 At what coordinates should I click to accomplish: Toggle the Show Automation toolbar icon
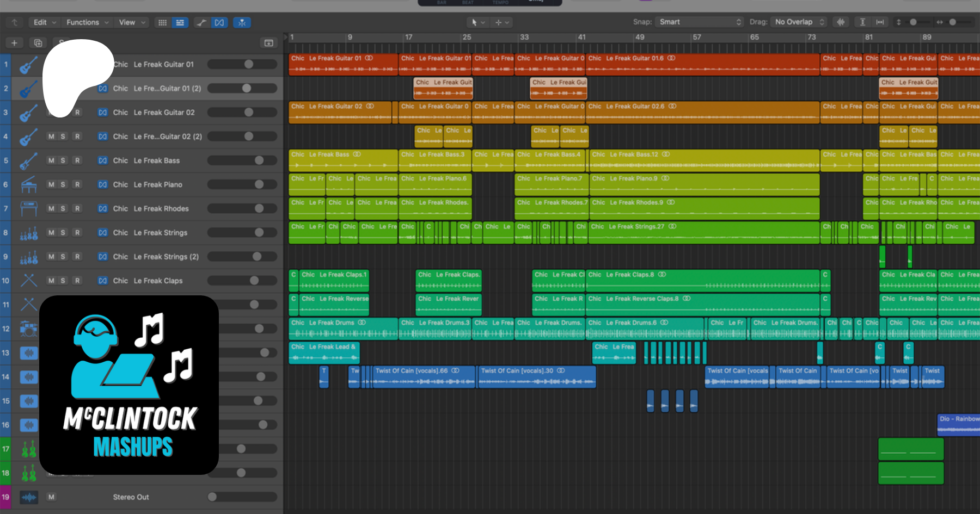pyautogui.click(x=201, y=22)
